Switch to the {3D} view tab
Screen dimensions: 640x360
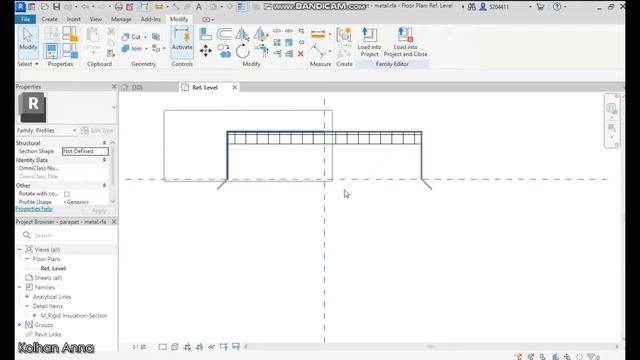(137, 87)
